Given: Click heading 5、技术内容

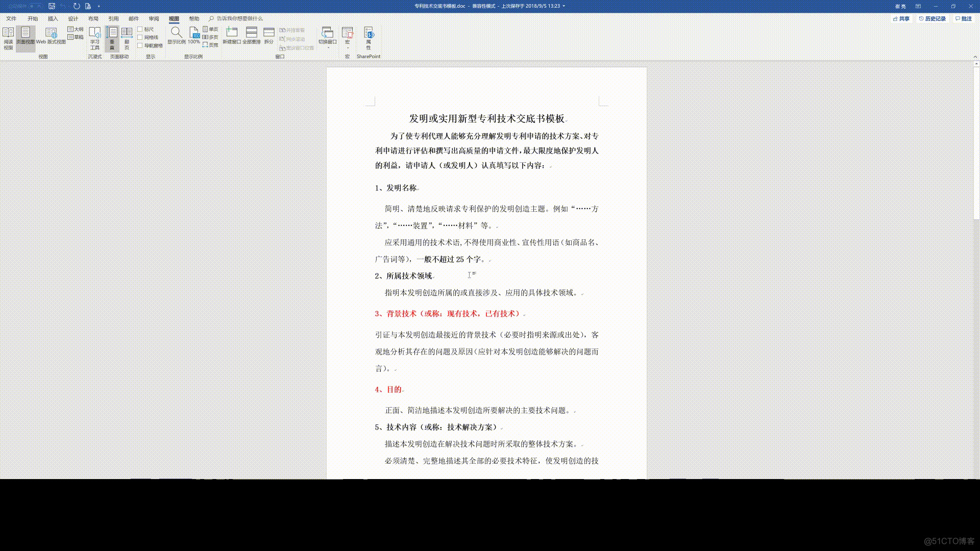Looking at the screenshot, I should [436, 428].
